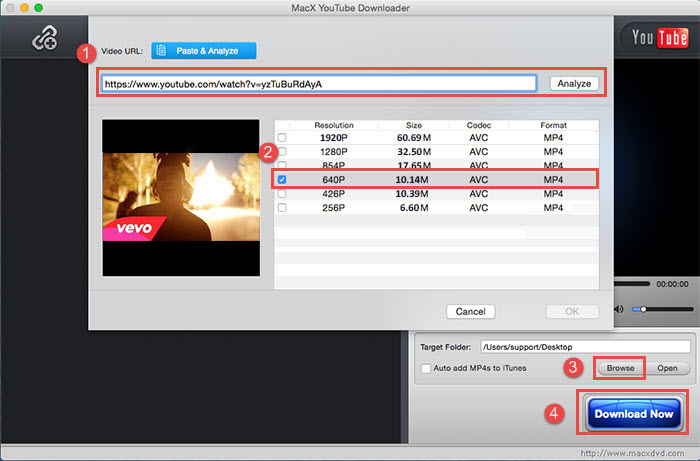Screen dimensions: 700x461
Task: Click the Resolution column header
Action: (334, 125)
